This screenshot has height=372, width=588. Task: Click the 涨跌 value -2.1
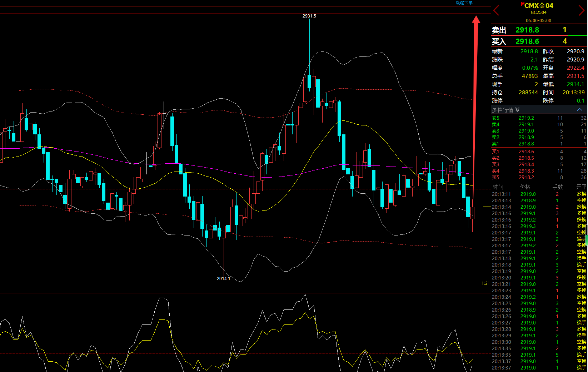coord(533,60)
